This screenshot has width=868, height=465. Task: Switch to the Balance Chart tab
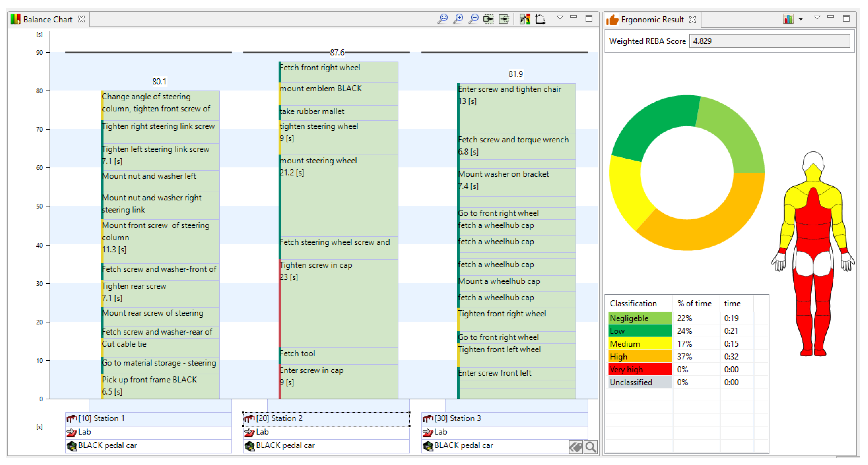click(x=47, y=19)
